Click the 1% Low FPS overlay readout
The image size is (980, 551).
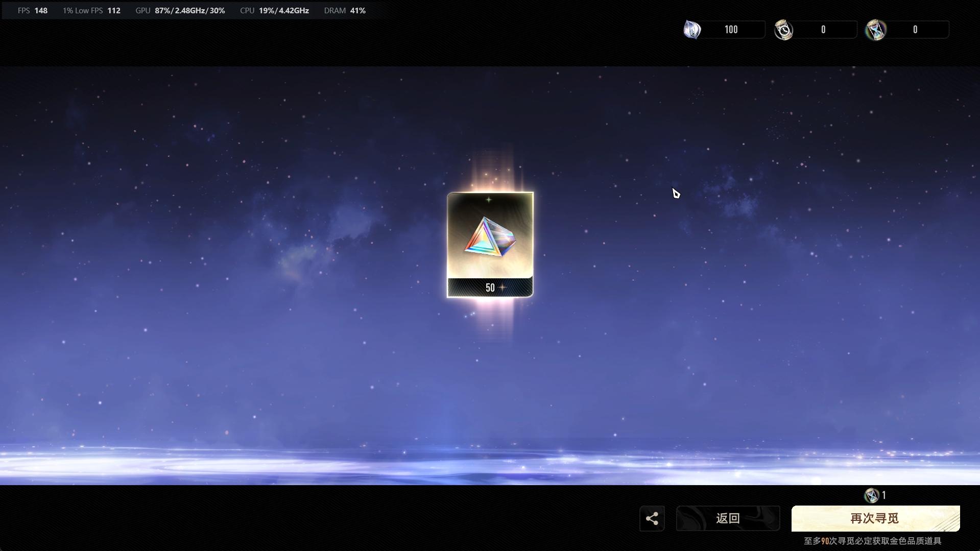[91, 11]
